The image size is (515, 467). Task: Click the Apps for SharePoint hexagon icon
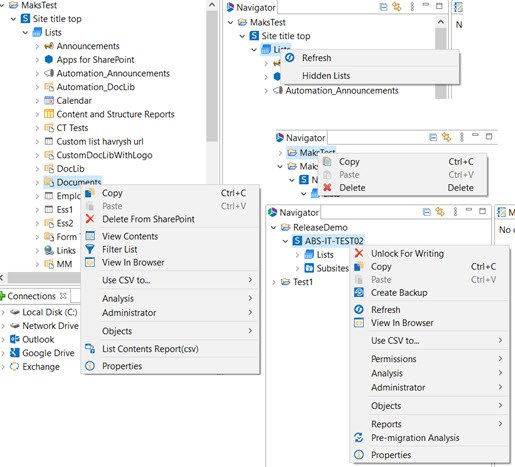tap(49, 60)
